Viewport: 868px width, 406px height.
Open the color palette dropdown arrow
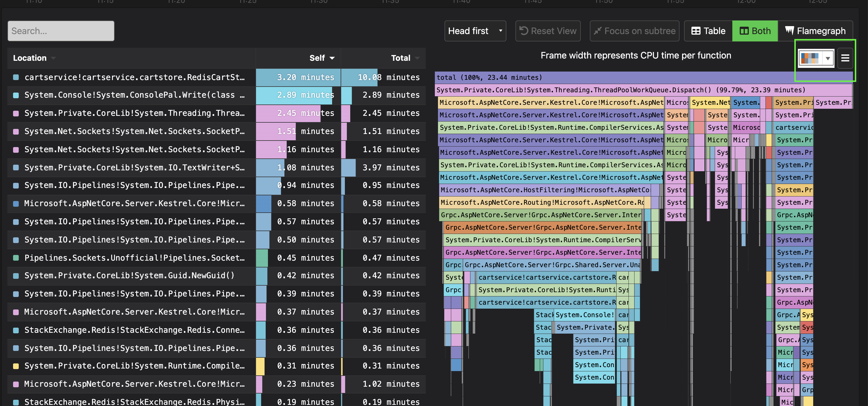(828, 58)
